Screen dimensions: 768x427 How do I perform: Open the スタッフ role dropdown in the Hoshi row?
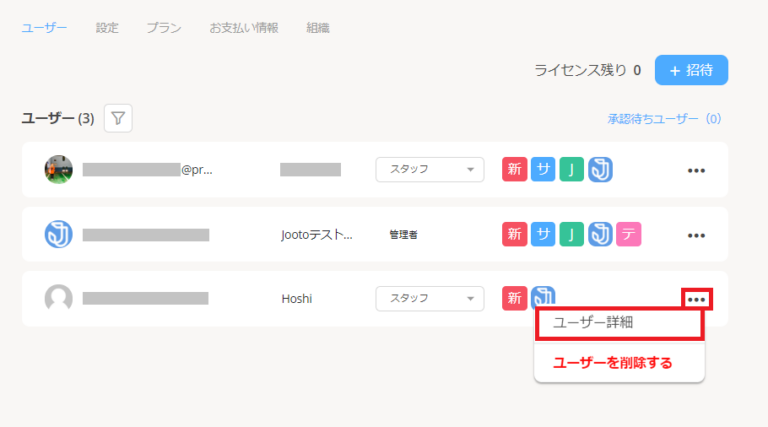click(430, 299)
